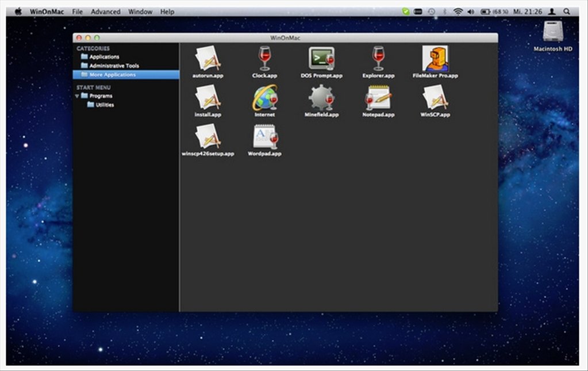Close the WinOnMac window

[79, 38]
